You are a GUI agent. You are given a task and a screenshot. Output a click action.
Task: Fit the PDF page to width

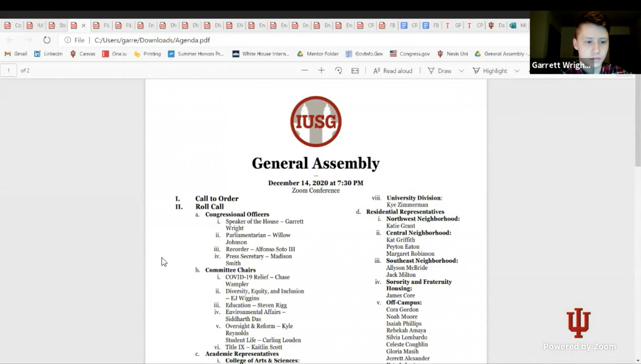(x=355, y=70)
